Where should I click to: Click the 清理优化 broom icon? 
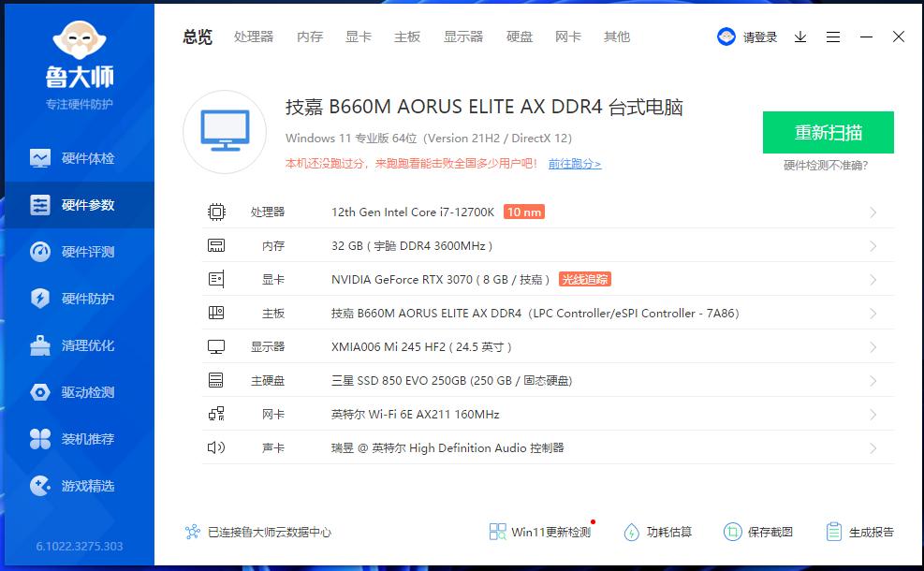pos(39,345)
